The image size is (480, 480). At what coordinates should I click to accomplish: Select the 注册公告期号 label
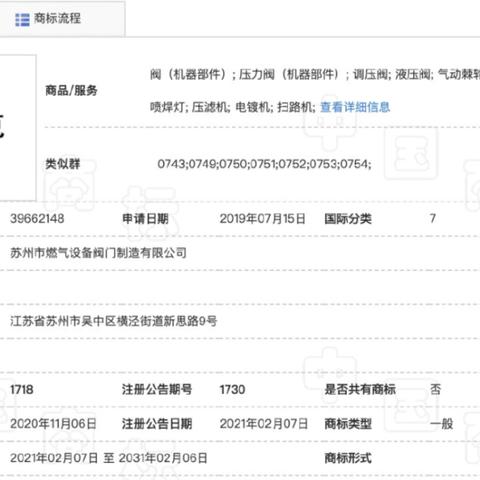tap(157, 389)
